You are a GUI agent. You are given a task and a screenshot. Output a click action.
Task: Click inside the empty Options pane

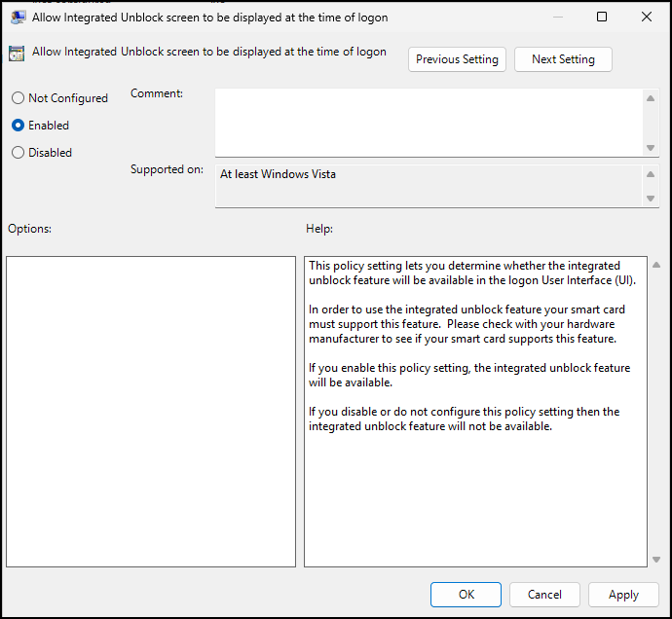(x=151, y=412)
